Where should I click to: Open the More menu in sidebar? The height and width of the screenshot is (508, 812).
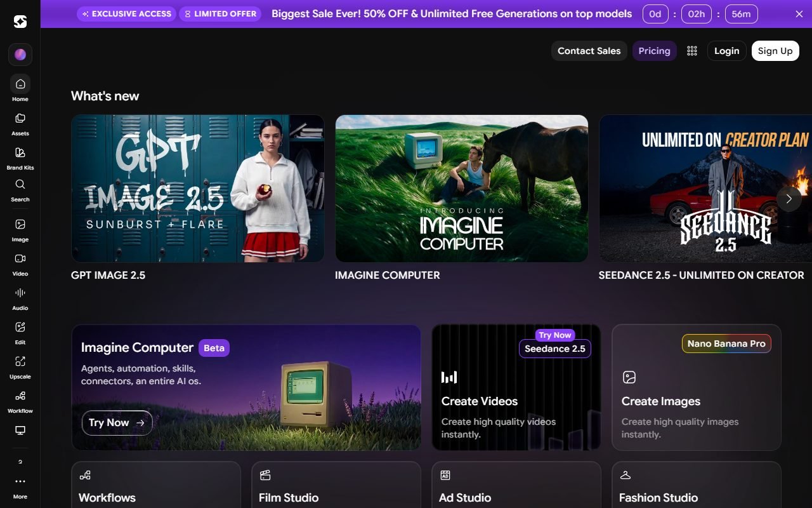coord(20,487)
